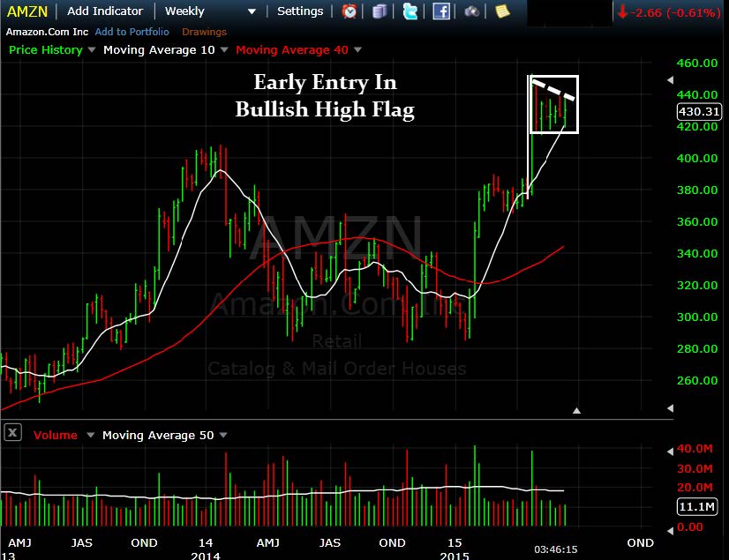This screenshot has width=729, height=560.
Task: Select the Volume indicator label
Action: pos(56,435)
